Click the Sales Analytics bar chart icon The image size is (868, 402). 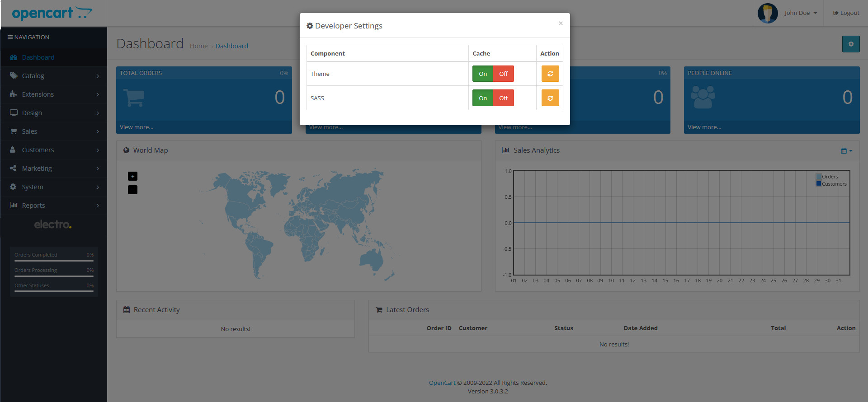point(505,150)
